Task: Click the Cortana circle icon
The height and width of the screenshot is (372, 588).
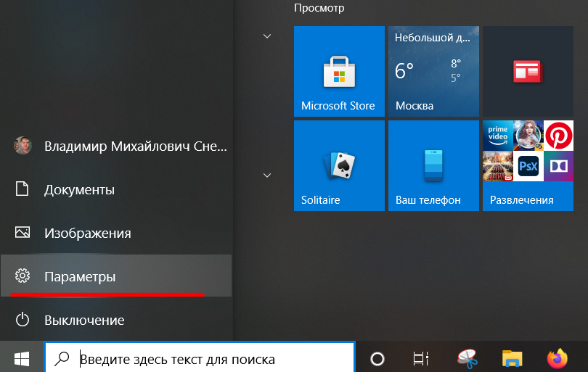Action: pos(377,359)
